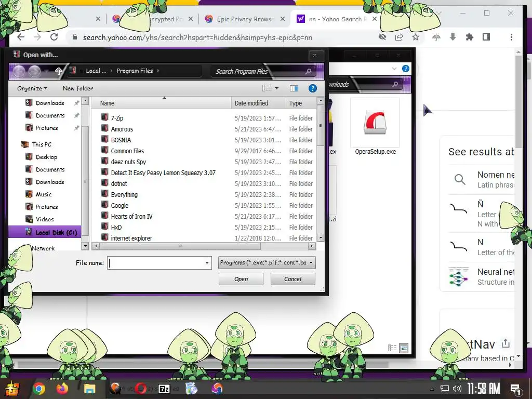This screenshot has width=532, height=399.
Task: Switch to nn - Yahoo Search tab
Action: point(337,19)
